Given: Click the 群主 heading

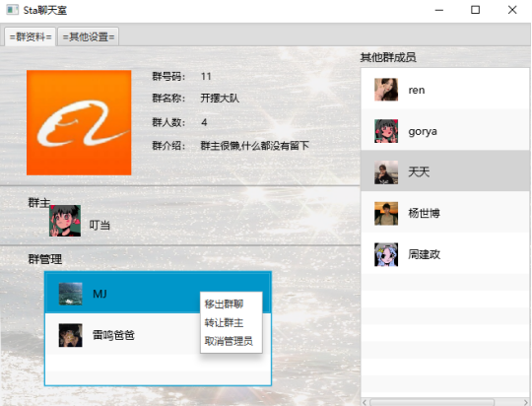Looking at the screenshot, I should [39, 203].
